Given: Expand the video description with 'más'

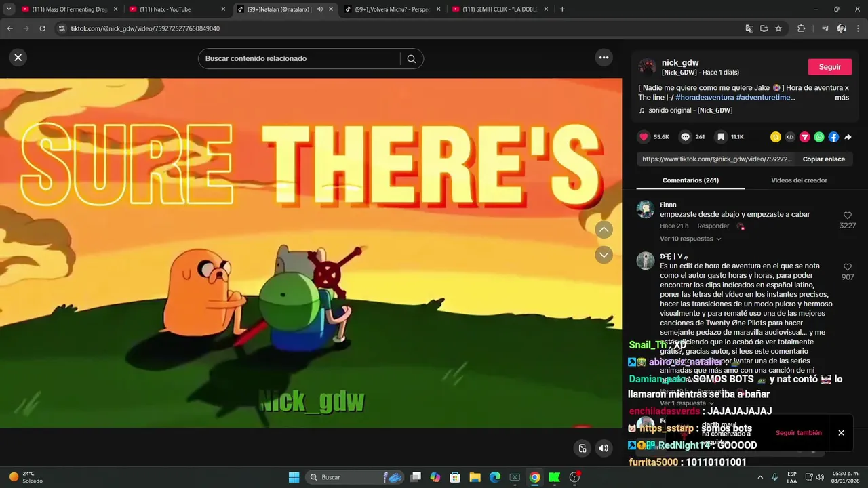Looking at the screenshot, I should tap(842, 98).
